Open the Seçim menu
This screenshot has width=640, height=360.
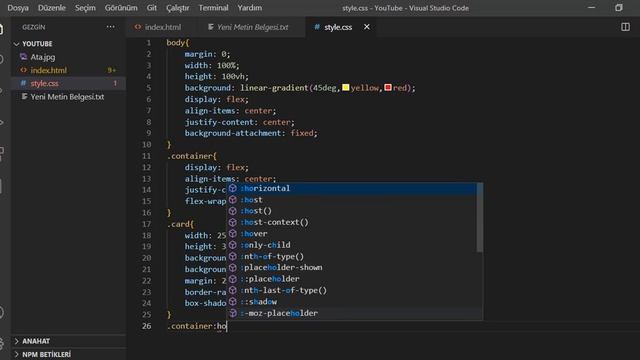(85, 8)
